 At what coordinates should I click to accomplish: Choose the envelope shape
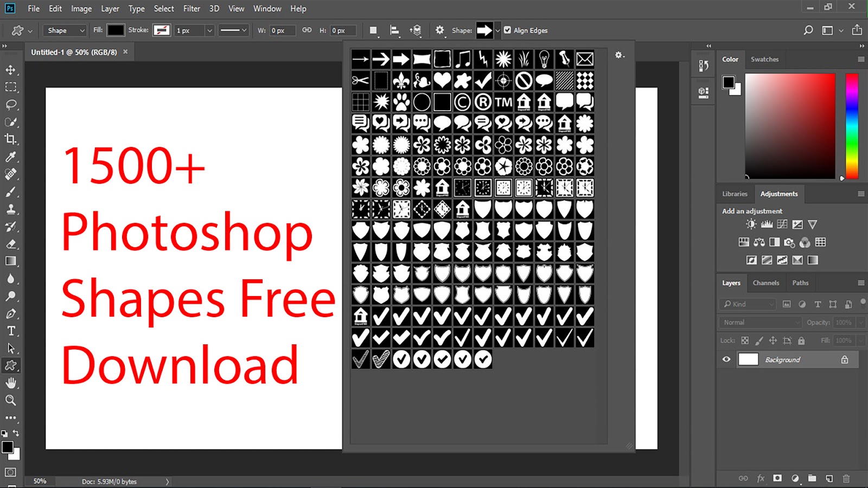pos(585,59)
